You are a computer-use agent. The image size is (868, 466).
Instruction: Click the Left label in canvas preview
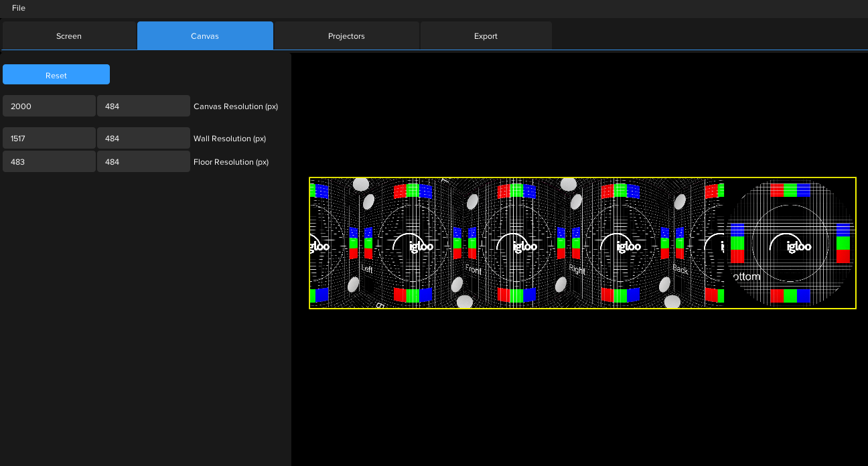click(x=367, y=268)
